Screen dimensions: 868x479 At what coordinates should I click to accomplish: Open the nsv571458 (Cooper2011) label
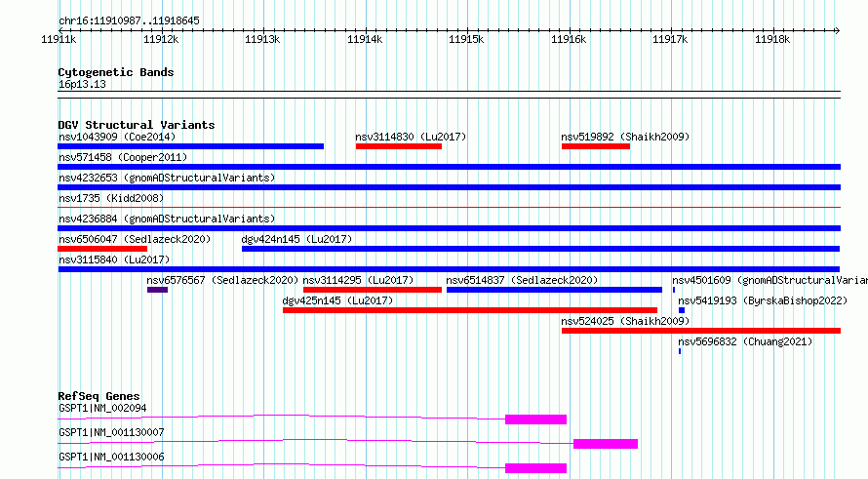tap(123, 157)
